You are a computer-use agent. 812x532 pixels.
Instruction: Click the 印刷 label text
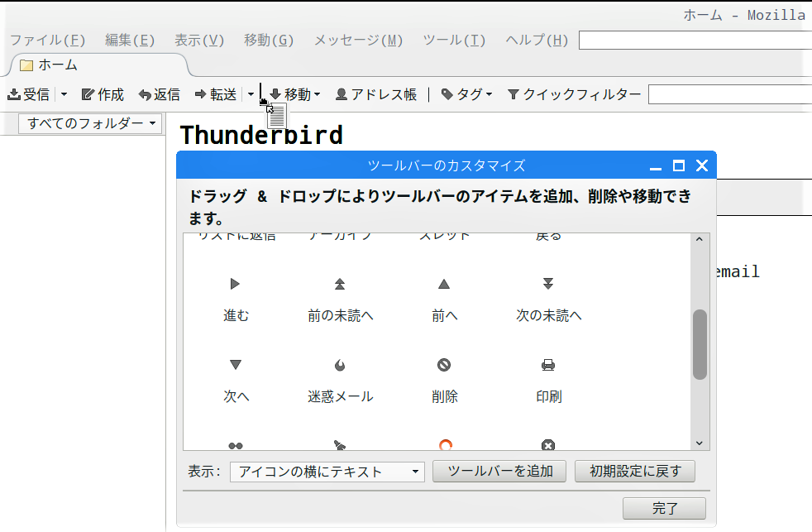(x=549, y=396)
